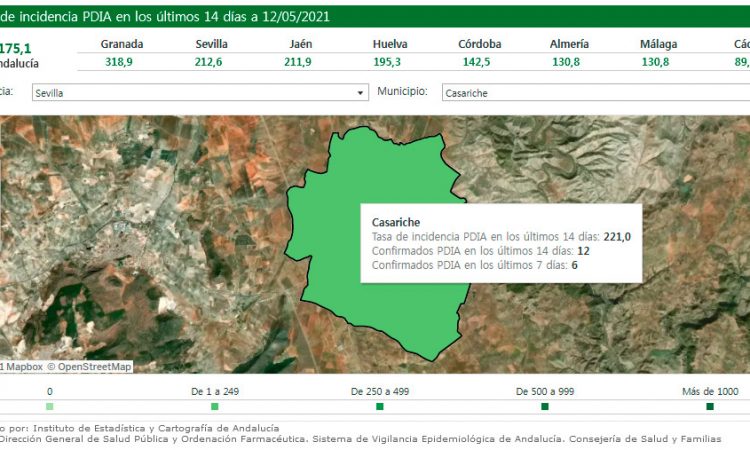Open the Mapbox attribution link
Screen dimensions: 750x450
(x=21, y=367)
